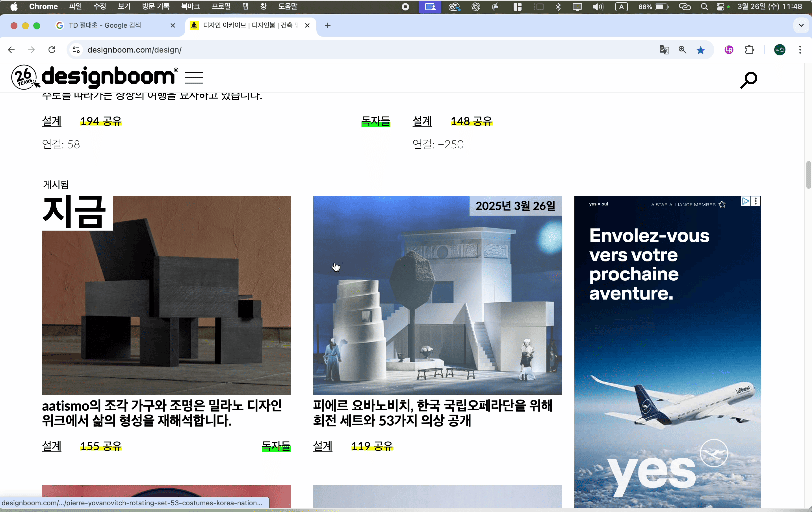The width and height of the screenshot is (812, 512).
Task: Expand the tab search chevron dropdown
Action: [x=801, y=25]
